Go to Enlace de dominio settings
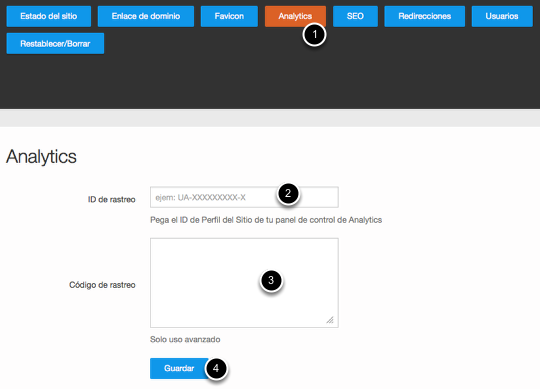 [x=146, y=16]
